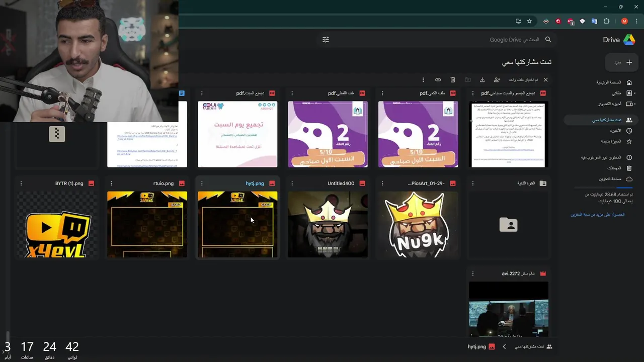Open more options for تجميع الجمعه والسبت صباحي.pdf
Image resolution: width=644 pixels, height=362 pixels.
coord(472,94)
